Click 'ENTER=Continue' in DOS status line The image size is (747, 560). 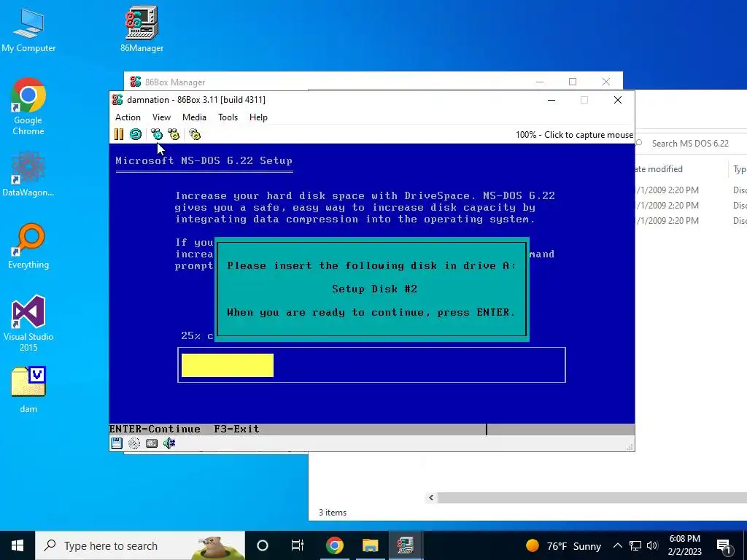[x=155, y=429]
